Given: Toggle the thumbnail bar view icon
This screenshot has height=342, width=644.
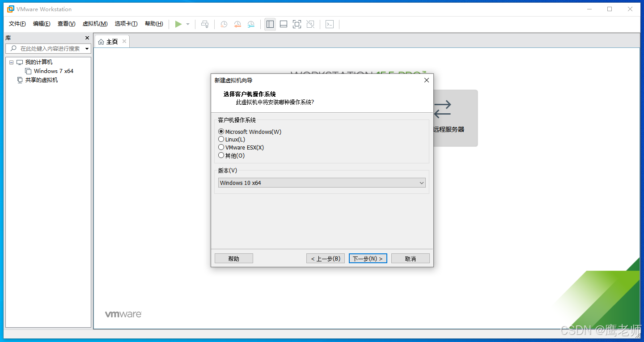Looking at the screenshot, I should (284, 24).
